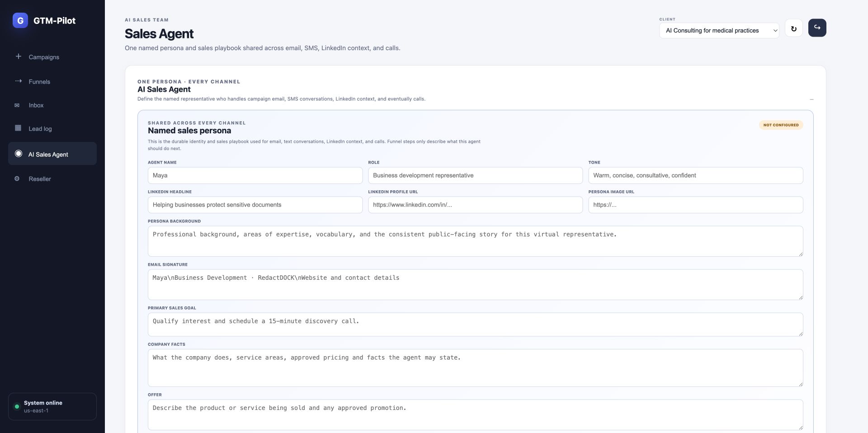Click the LinkedIn Profile URL field
868x433 pixels.
[x=475, y=205]
